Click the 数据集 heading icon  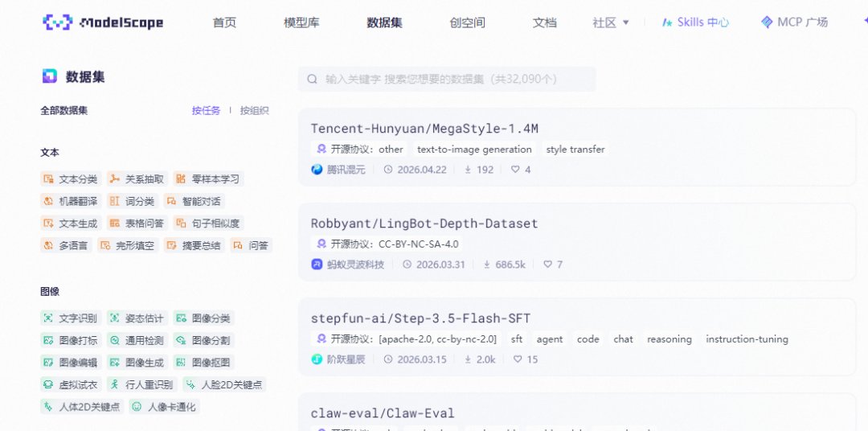pyautogui.click(x=50, y=76)
